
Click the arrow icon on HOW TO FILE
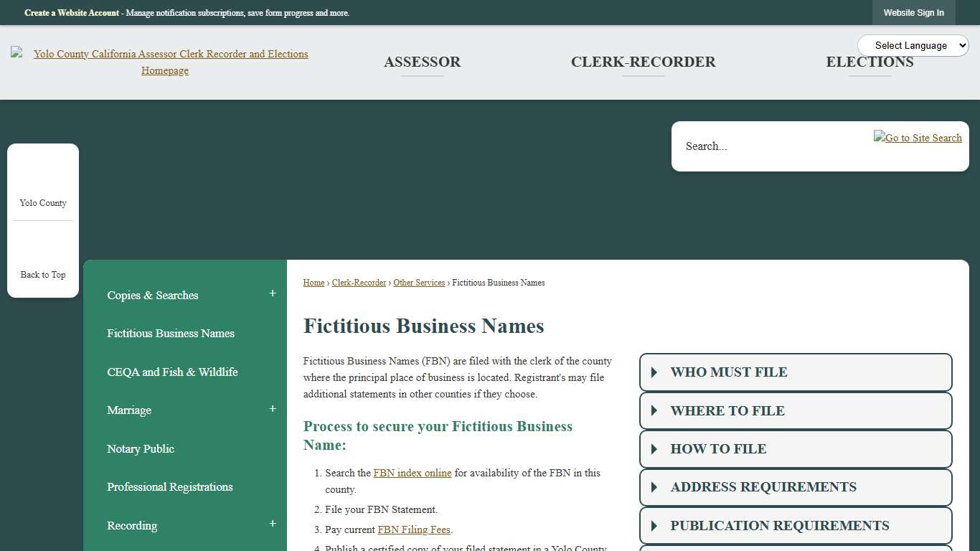(654, 448)
